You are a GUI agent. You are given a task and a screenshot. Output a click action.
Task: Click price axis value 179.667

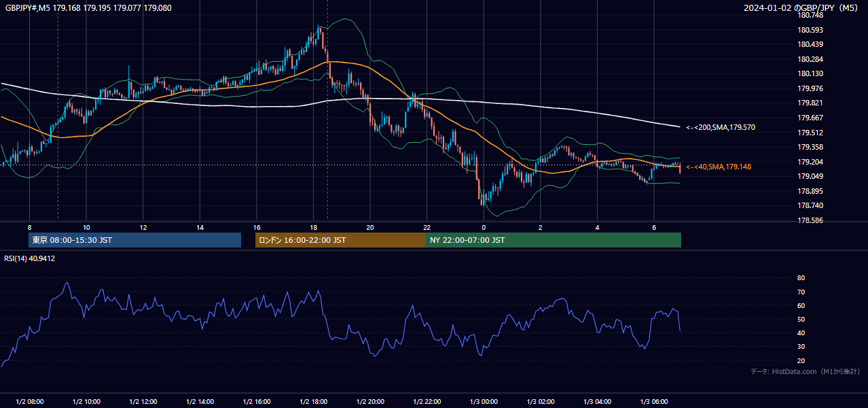pyautogui.click(x=810, y=118)
